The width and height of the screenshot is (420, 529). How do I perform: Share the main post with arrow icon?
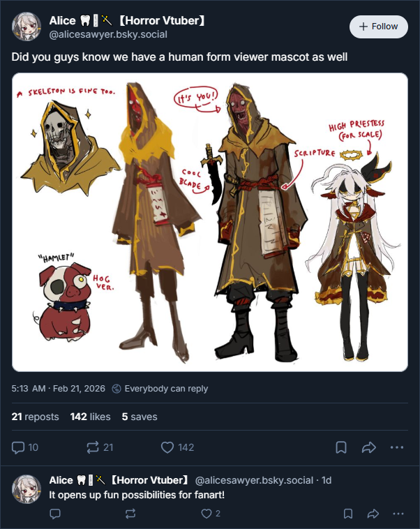[369, 447]
